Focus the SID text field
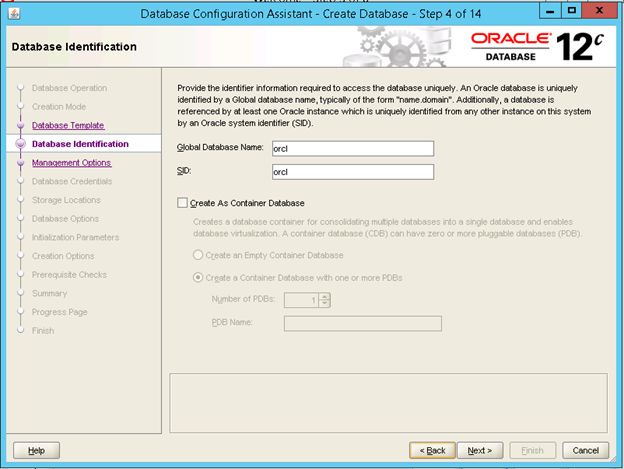This screenshot has width=624, height=469. (351, 171)
